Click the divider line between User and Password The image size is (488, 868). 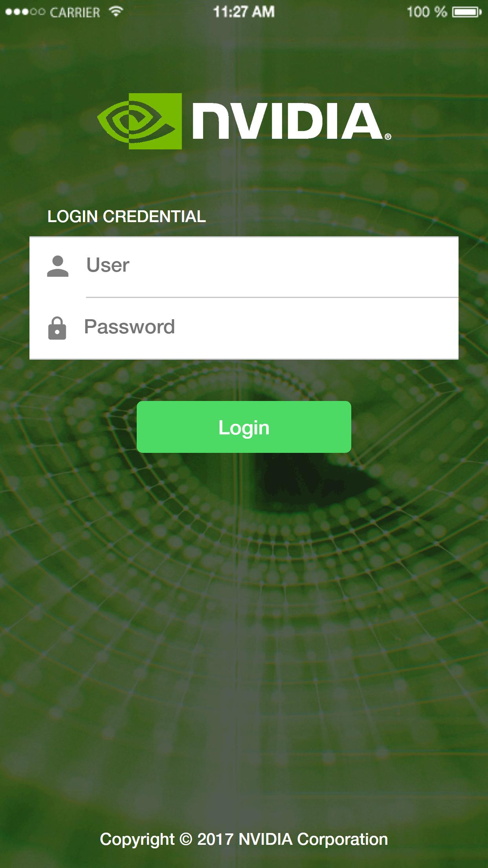[x=272, y=298]
